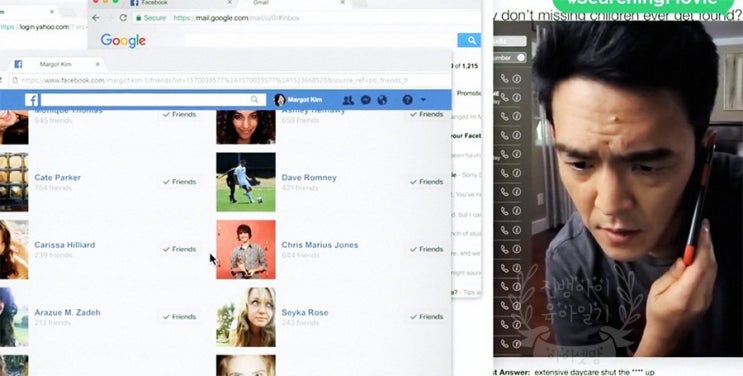
Task: Select the Margot Kim browser tab
Action: [x=56, y=64]
